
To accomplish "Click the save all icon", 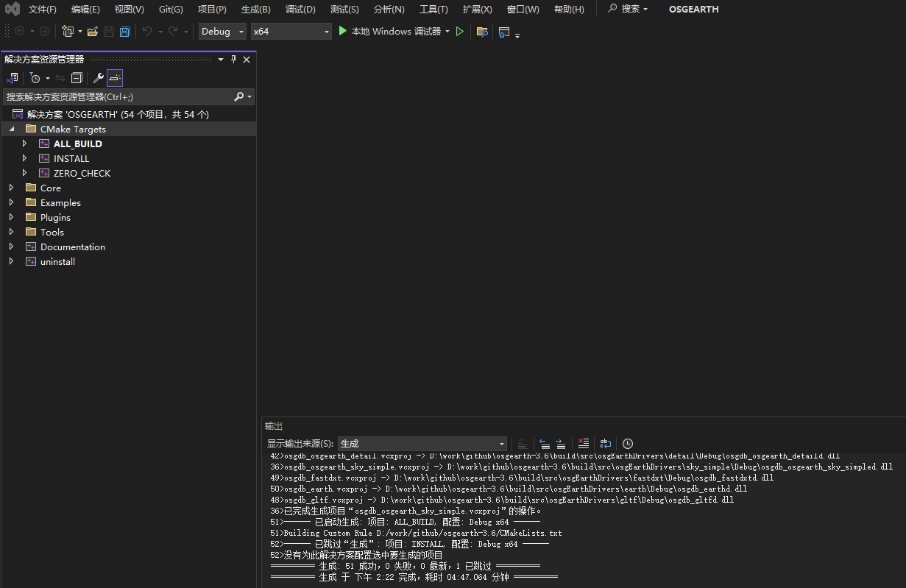I will pyautogui.click(x=125, y=32).
